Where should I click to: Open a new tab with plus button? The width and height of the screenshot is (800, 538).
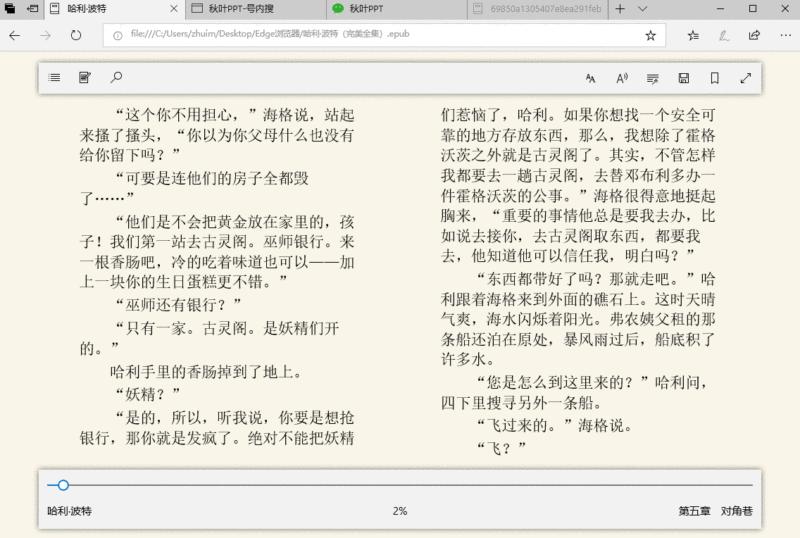620,9
